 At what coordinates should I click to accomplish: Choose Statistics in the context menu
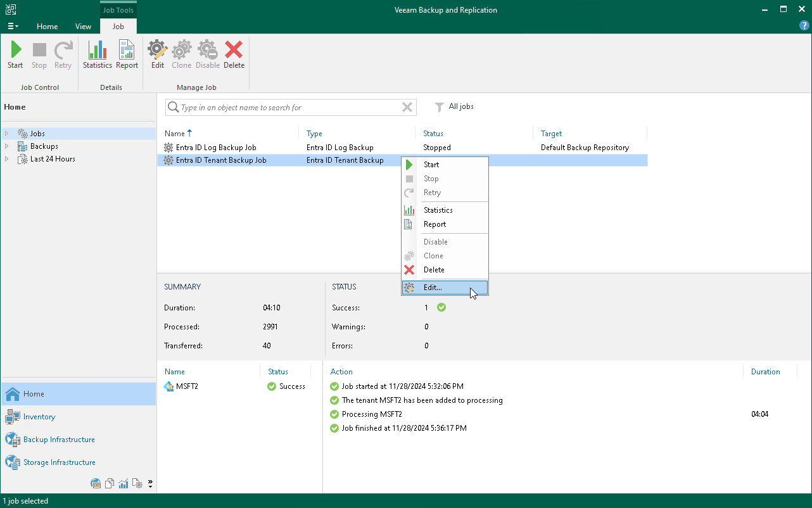[x=445, y=210]
